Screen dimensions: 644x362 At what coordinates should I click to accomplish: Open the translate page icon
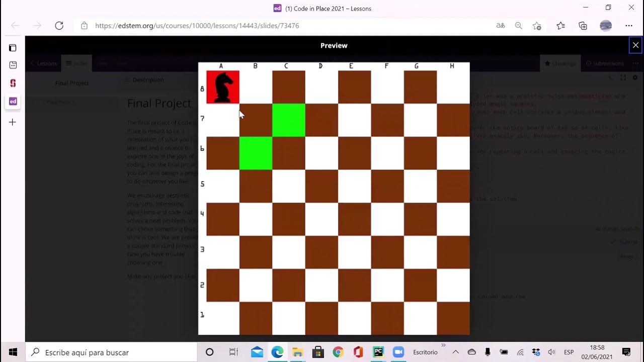click(501, 26)
